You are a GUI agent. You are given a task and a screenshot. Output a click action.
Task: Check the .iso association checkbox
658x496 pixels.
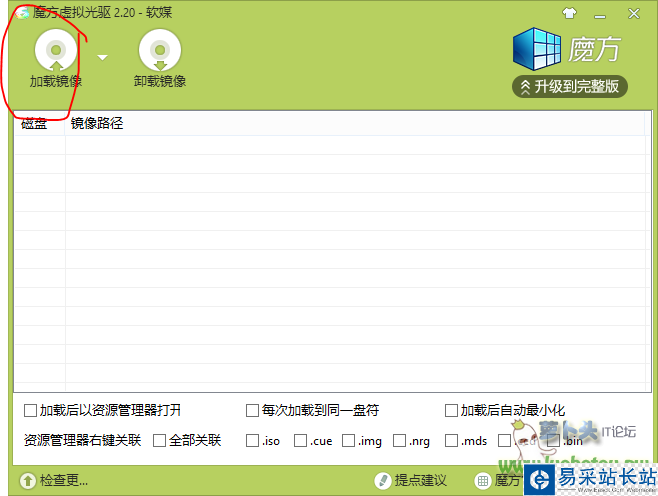(x=252, y=441)
